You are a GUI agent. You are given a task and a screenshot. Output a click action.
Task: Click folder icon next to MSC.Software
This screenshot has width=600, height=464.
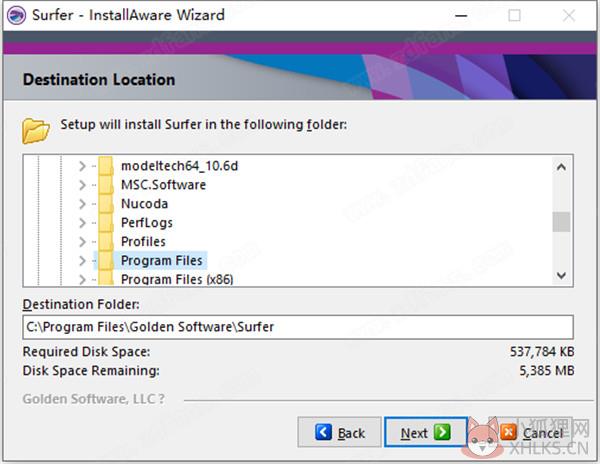[105, 185]
